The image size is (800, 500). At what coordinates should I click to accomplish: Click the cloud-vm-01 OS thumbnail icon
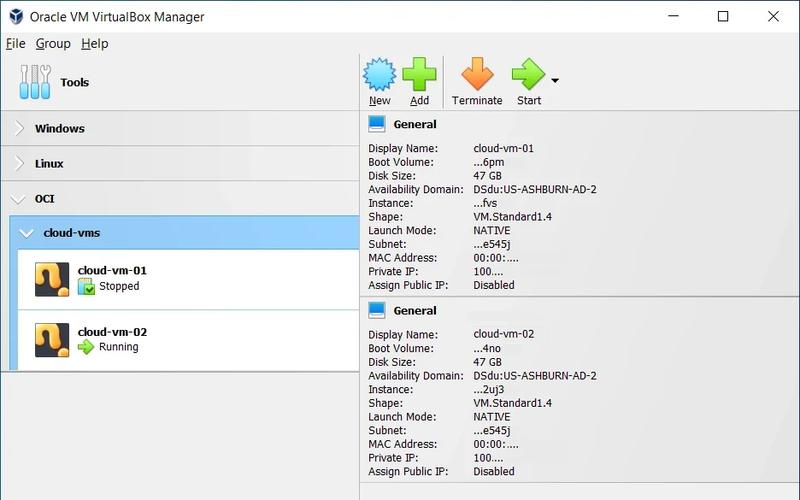click(52, 279)
